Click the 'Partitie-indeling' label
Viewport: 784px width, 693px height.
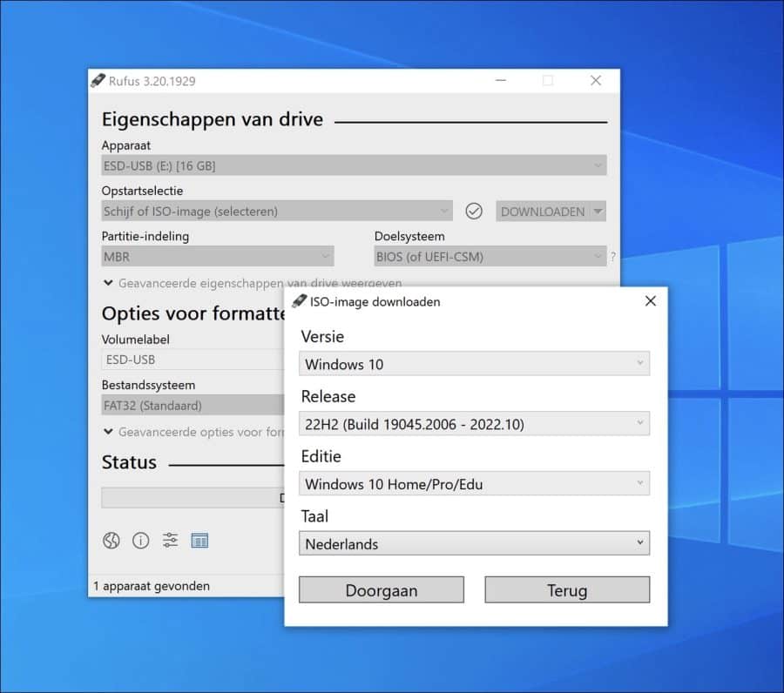click(x=145, y=236)
